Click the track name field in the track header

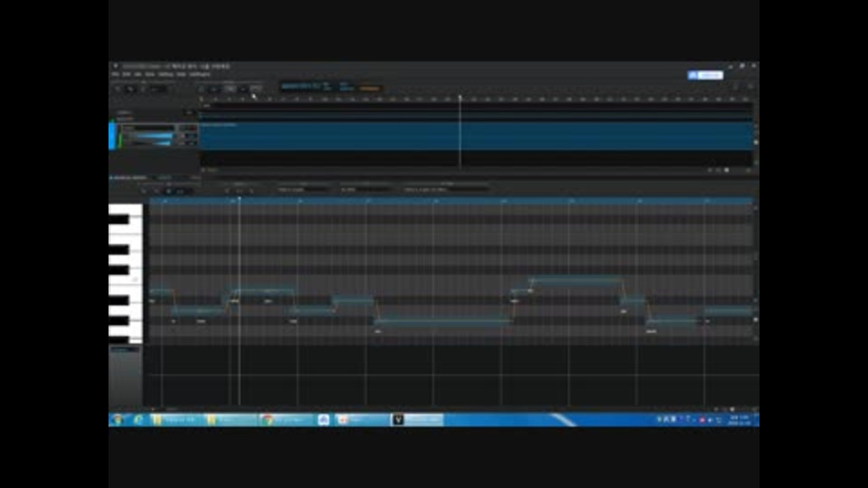pyautogui.click(x=148, y=127)
